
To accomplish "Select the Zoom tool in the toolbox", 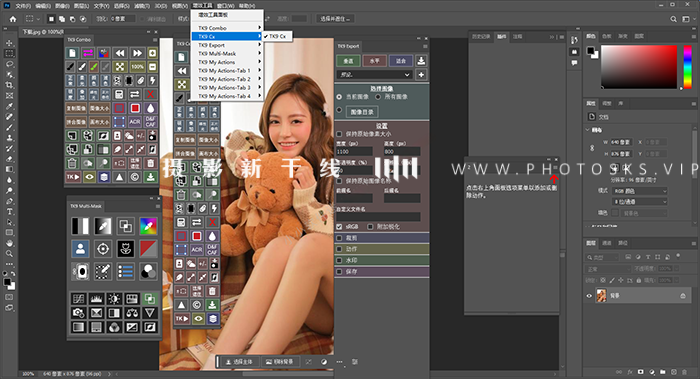I will point(9,254).
